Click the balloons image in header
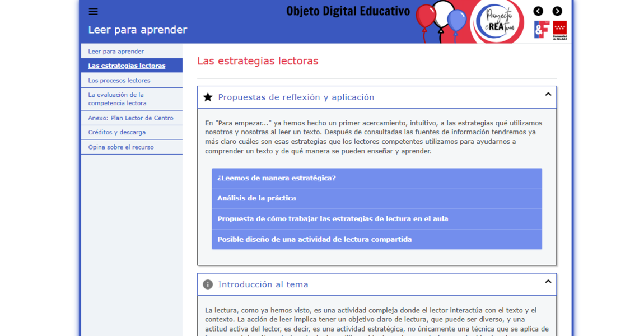The height and width of the screenshot is (336, 644). coord(441,20)
